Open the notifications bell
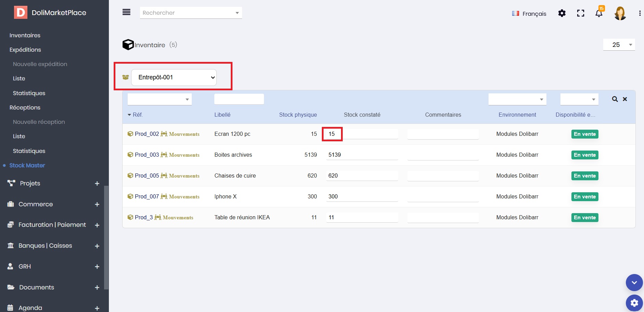 click(x=599, y=13)
